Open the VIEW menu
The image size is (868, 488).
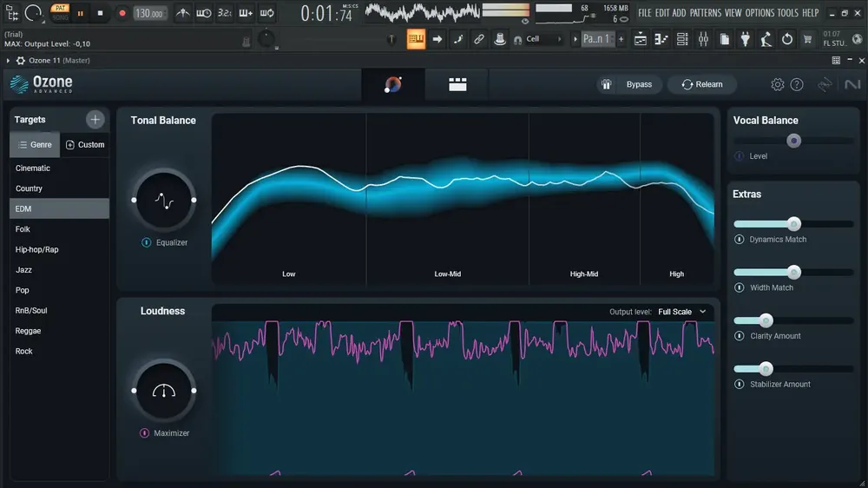pyautogui.click(x=733, y=13)
